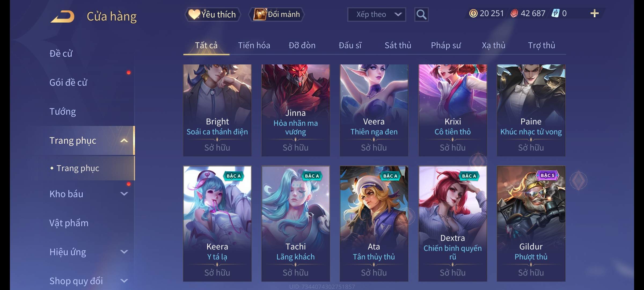Switch to the Sát thủ tab
This screenshot has height=290, width=644.
click(398, 45)
